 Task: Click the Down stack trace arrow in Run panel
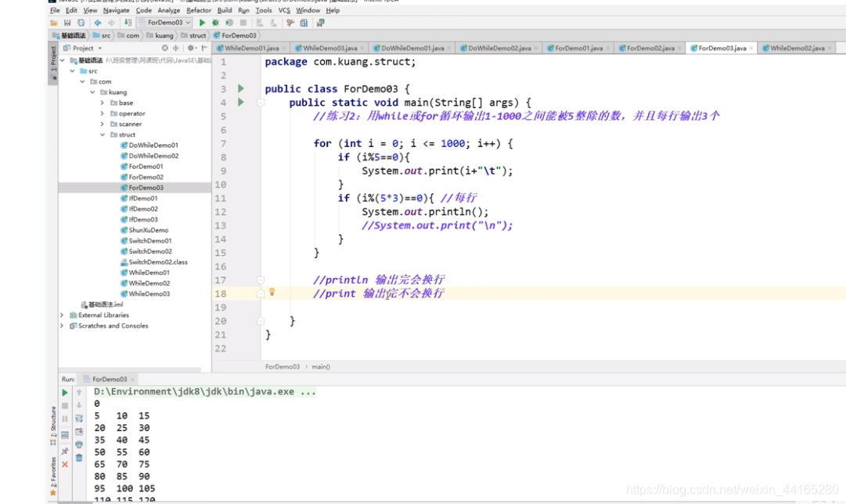click(x=79, y=405)
